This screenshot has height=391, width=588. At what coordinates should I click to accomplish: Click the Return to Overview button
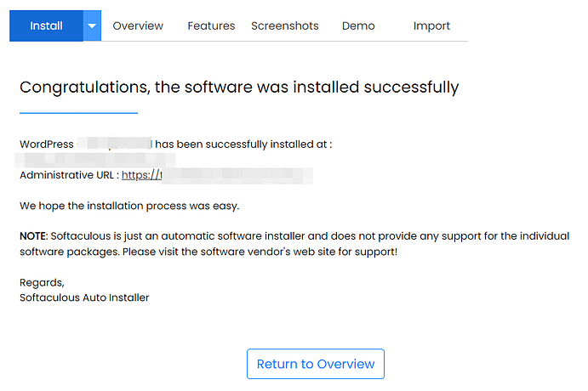(316, 364)
